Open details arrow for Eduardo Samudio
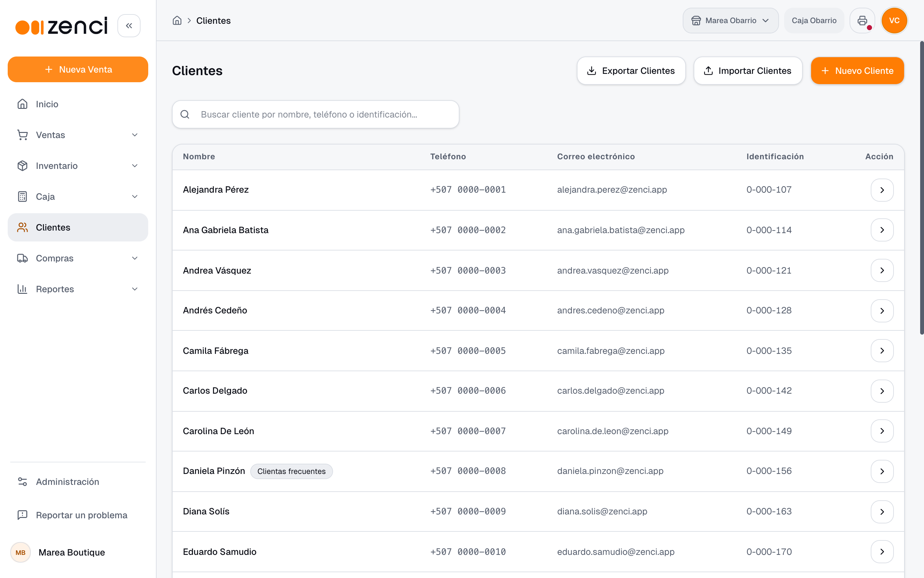This screenshot has height=578, width=924. [882, 552]
